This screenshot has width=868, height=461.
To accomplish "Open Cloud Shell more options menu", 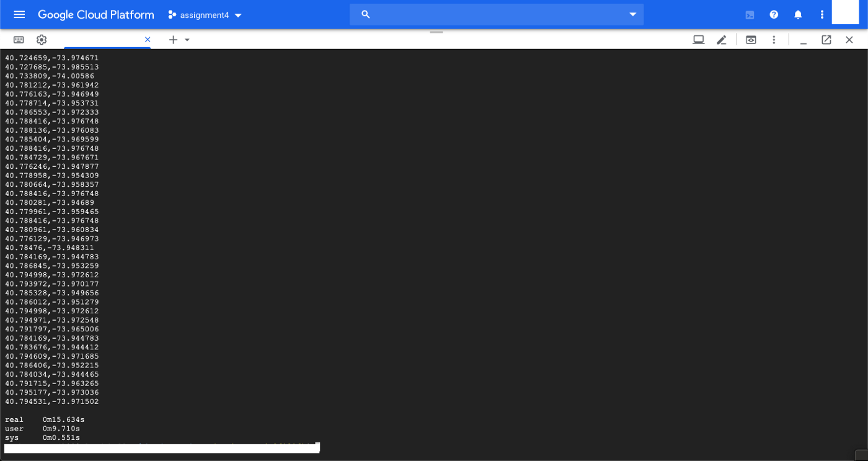I will [x=774, y=40].
